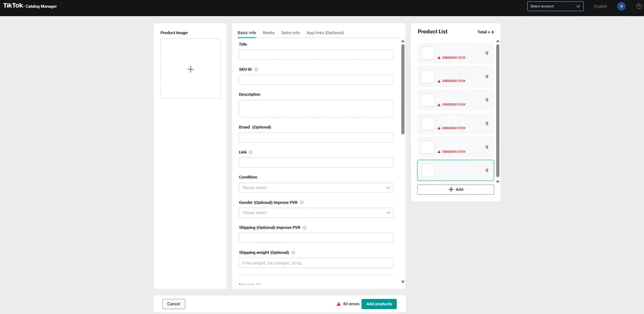Open the help question mark icon
Viewport: 644px width, 314px height.
click(x=638, y=6)
